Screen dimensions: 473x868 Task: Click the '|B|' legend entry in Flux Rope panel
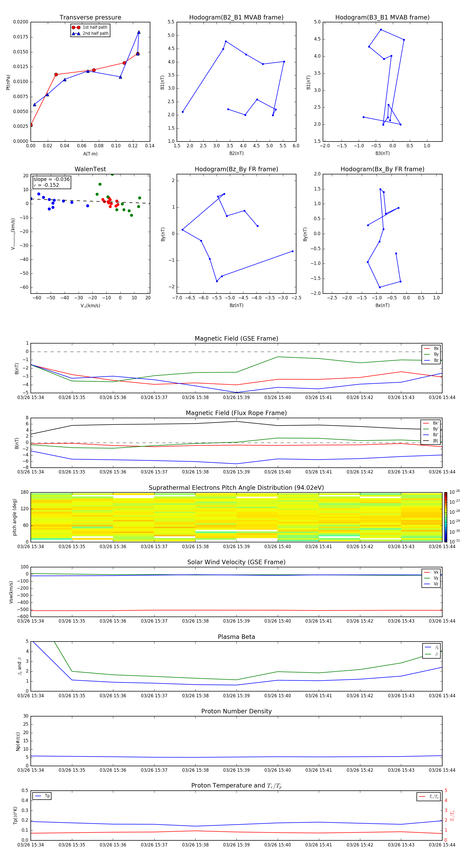[x=431, y=441]
